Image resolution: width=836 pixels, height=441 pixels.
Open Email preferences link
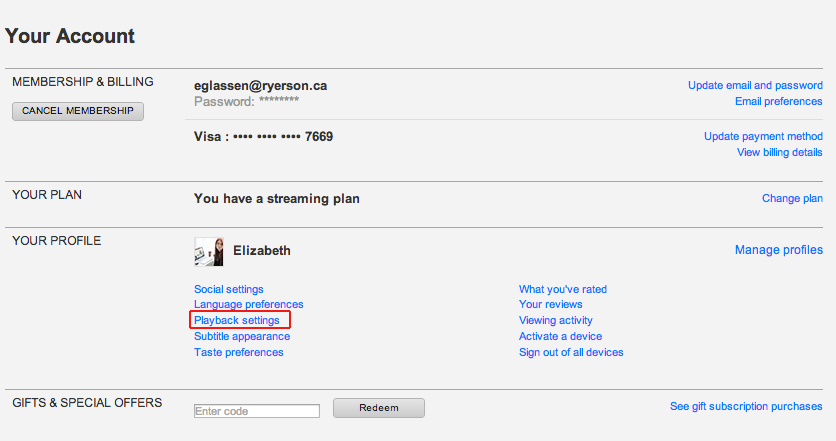(x=778, y=101)
